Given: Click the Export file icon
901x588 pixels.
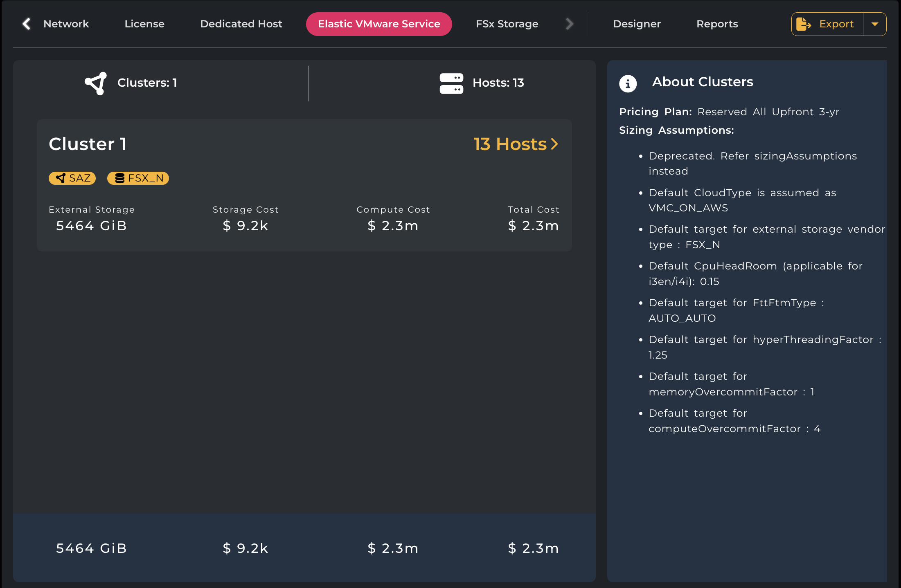Looking at the screenshot, I should [803, 24].
